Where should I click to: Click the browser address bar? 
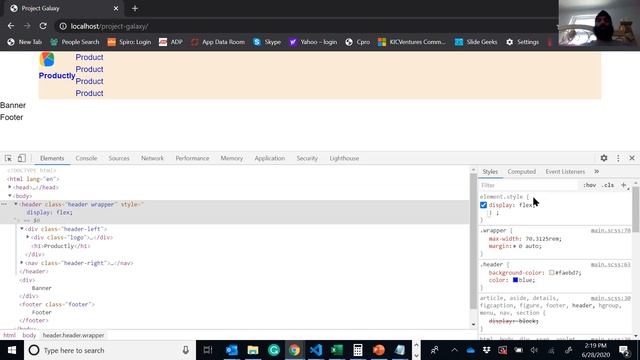pyautogui.click(x=306, y=26)
